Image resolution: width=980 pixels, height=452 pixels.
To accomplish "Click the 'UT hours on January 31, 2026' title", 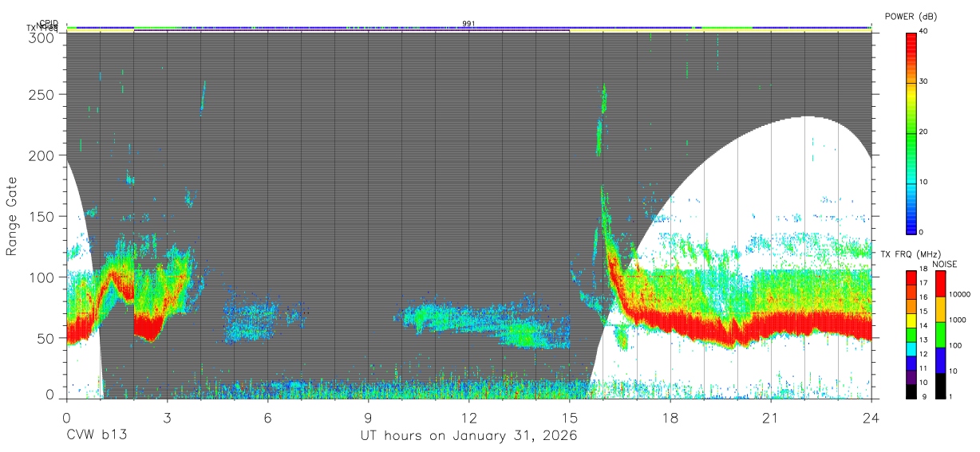I will tap(468, 435).
